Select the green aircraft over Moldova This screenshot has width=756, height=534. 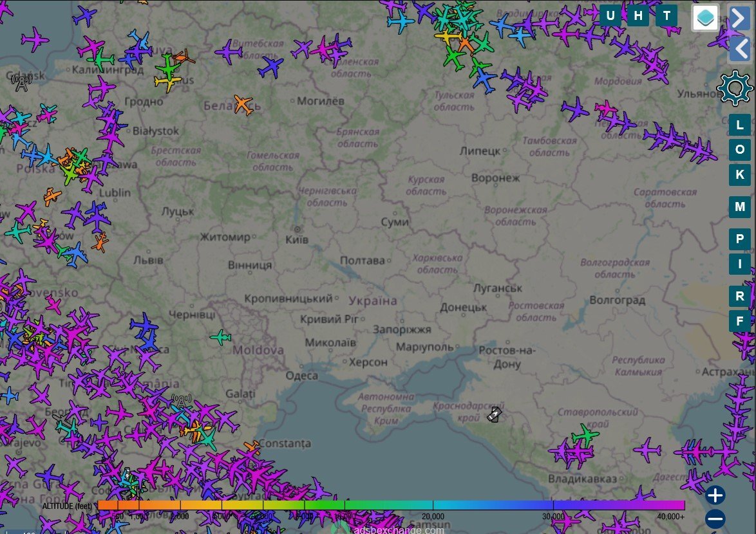(220, 336)
